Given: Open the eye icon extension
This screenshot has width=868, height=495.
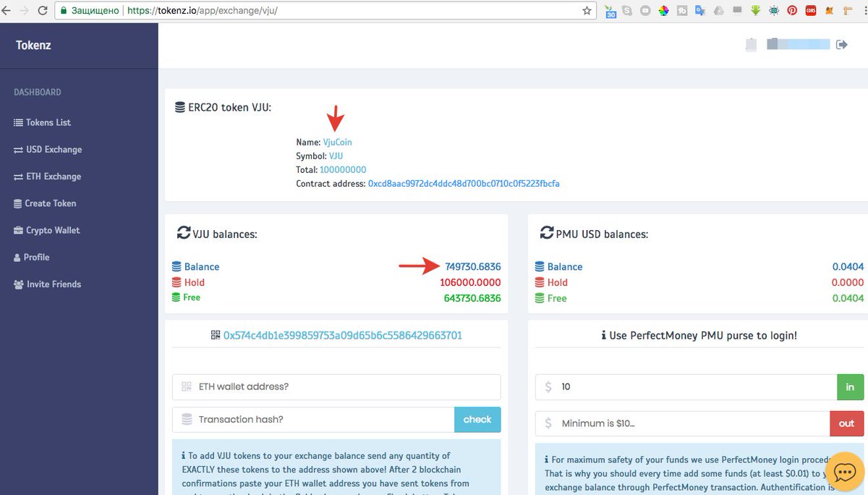Looking at the screenshot, I should pyautogui.click(x=774, y=11).
